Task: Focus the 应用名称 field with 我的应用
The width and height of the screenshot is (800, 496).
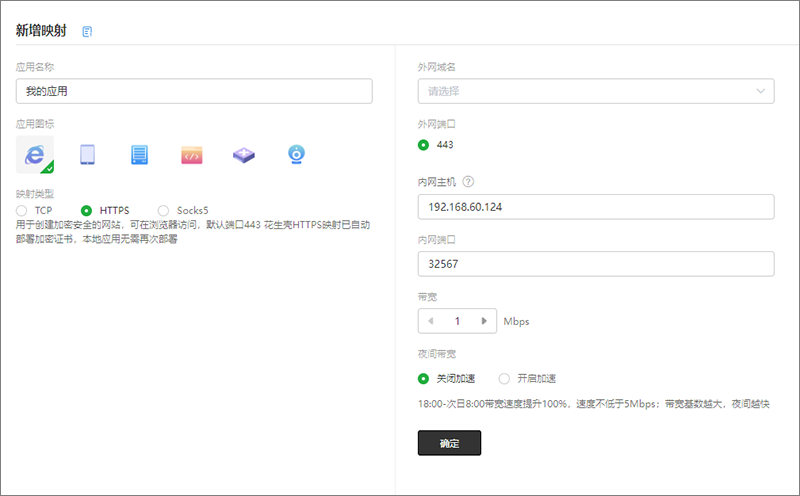Action: [194, 91]
